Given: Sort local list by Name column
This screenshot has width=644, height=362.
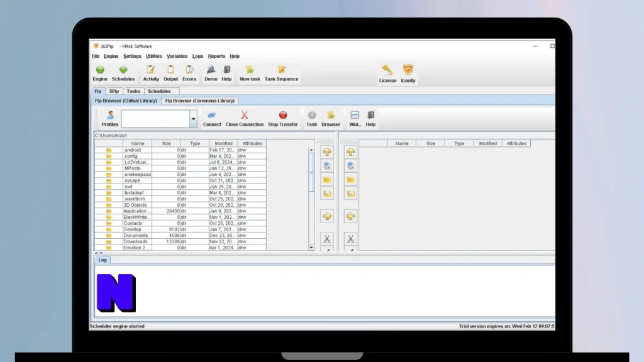Looking at the screenshot, I should pyautogui.click(x=137, y=144).
